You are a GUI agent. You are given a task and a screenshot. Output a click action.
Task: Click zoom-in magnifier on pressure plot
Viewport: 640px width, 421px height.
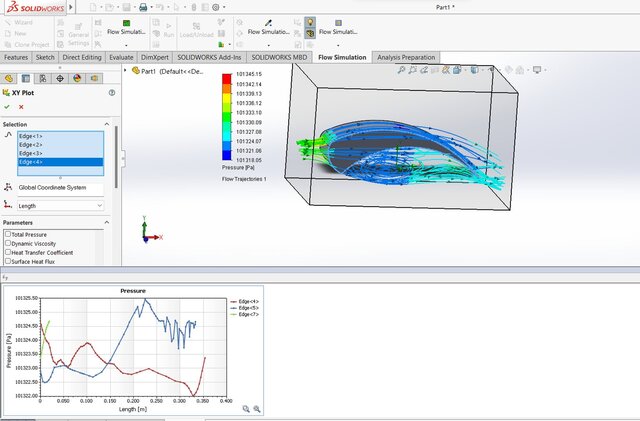pyautogui.click(x=244, y=409)
